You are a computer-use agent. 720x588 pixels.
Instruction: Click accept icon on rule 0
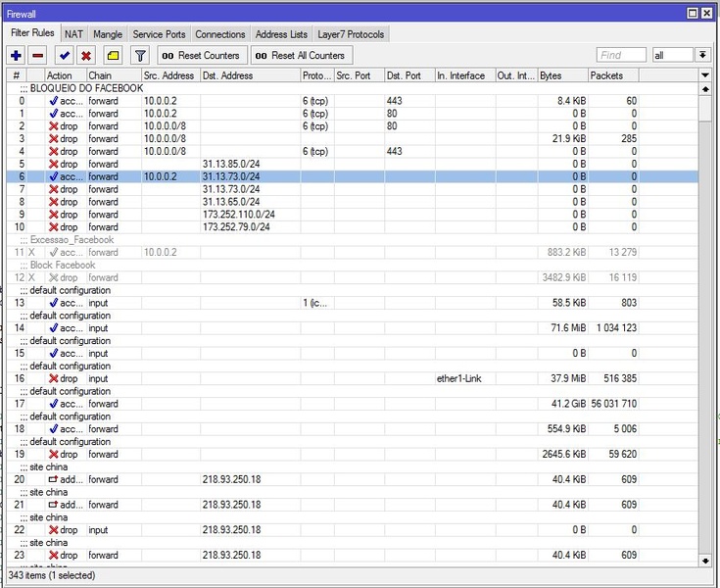pos(54,101)
